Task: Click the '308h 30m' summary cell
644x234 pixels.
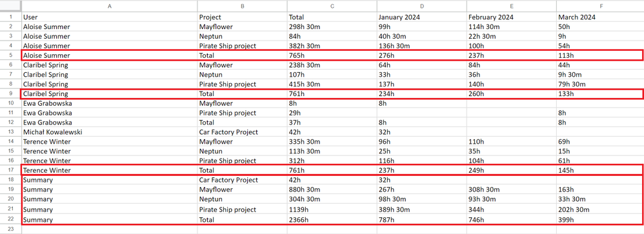Action: click(x=511, y=190)
